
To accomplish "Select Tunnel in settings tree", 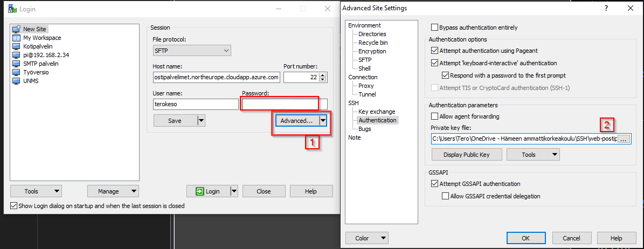I will 367,94.
